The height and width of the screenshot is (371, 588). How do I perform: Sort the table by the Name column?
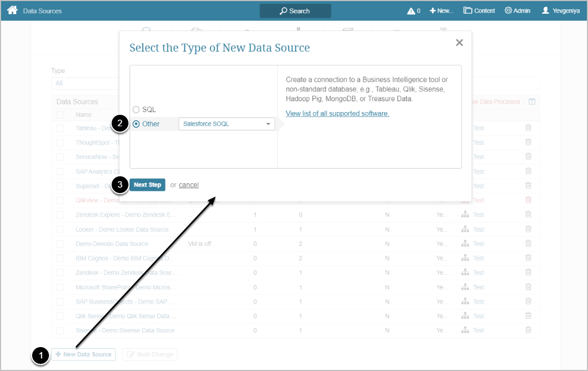click(84, 115)
